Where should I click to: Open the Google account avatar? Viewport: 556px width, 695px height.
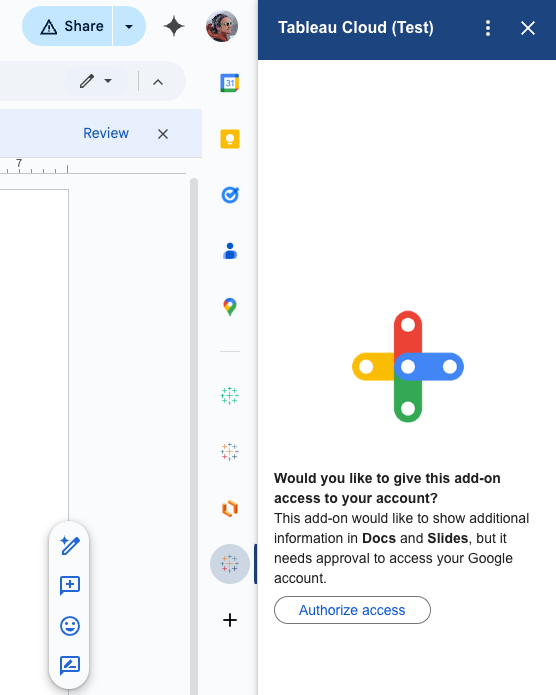tap(222, 26)
